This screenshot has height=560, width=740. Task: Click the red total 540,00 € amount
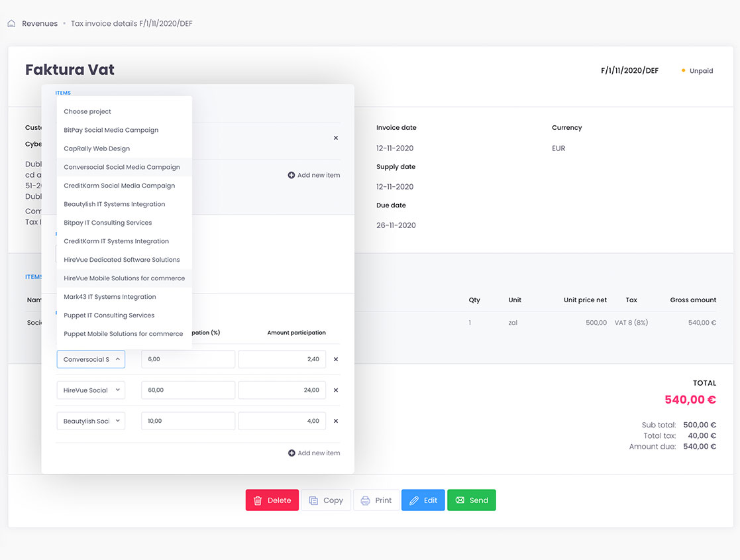(690, 400)
